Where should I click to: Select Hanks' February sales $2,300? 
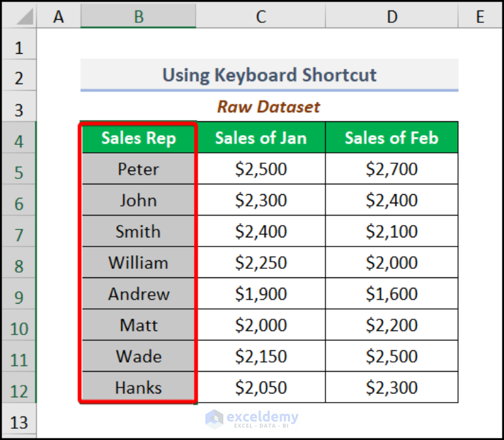(392, 388)
